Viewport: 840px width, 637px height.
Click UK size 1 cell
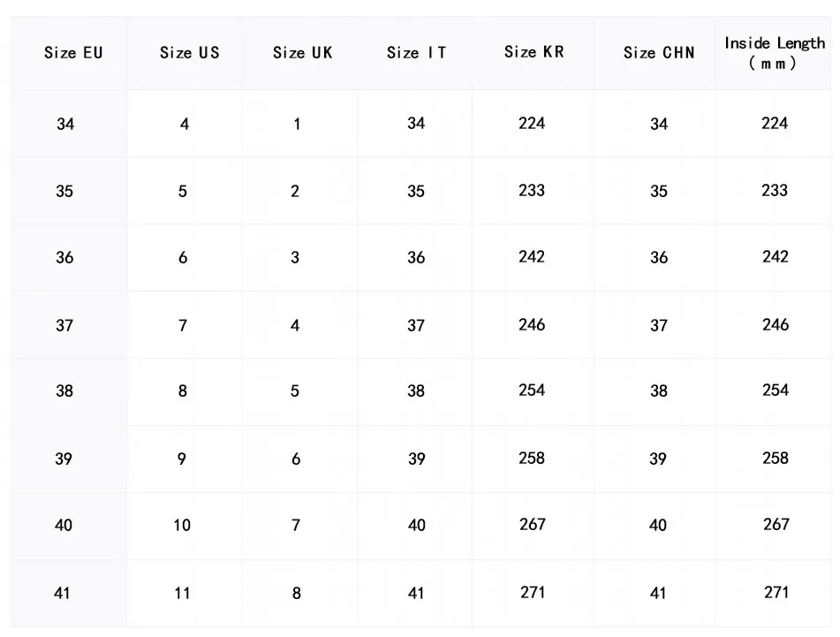297,125
